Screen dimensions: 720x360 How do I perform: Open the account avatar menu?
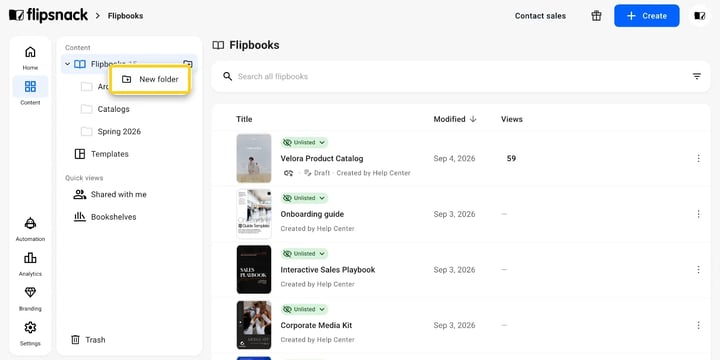tap(699, 16)
